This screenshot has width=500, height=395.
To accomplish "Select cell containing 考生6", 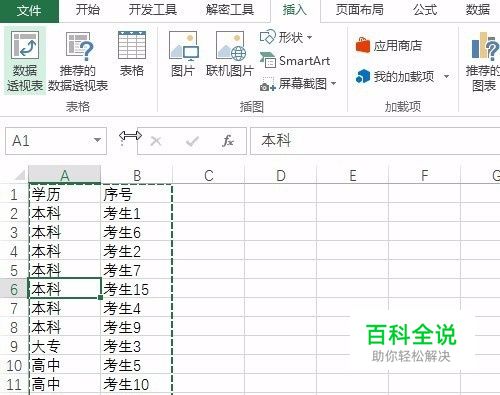I will click(x=137, y=232).
